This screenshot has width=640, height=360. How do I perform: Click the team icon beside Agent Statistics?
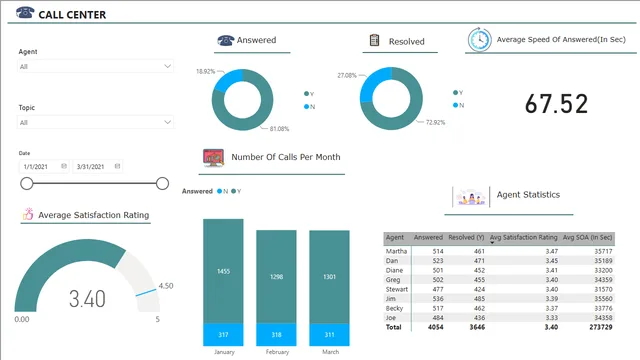(471, 197)
